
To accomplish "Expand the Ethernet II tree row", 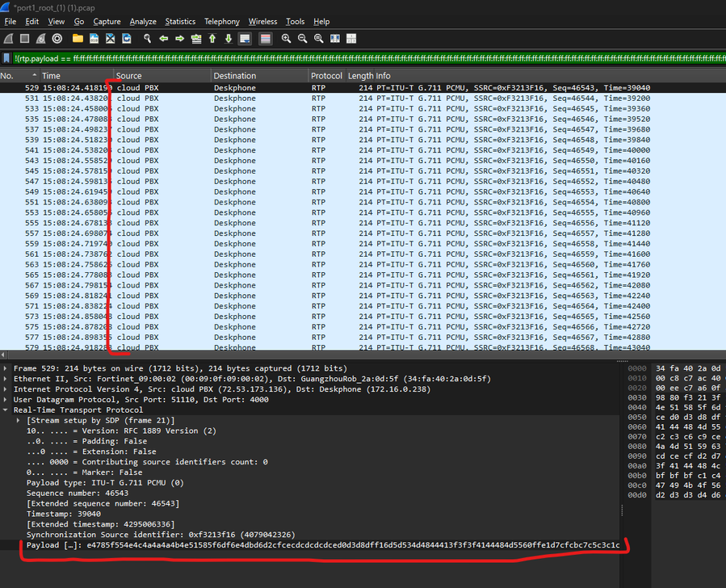I will coord(7,379).
